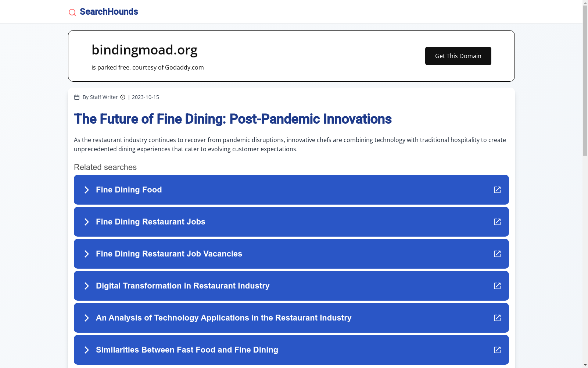The height and width of the screenshot is (368, 588).
Task: Open external link icon for Fine Dining Restaurant Jobs
Action: tap(497, 222)
